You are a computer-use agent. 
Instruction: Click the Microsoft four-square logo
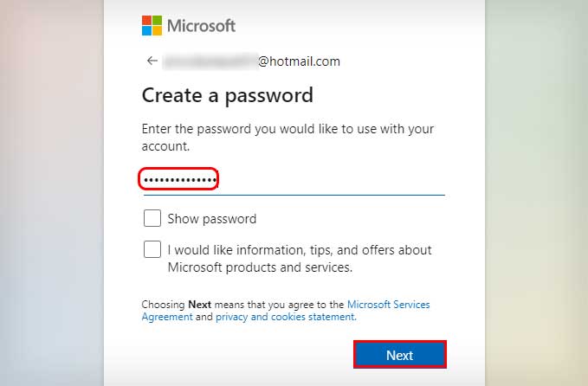point(152,25)
